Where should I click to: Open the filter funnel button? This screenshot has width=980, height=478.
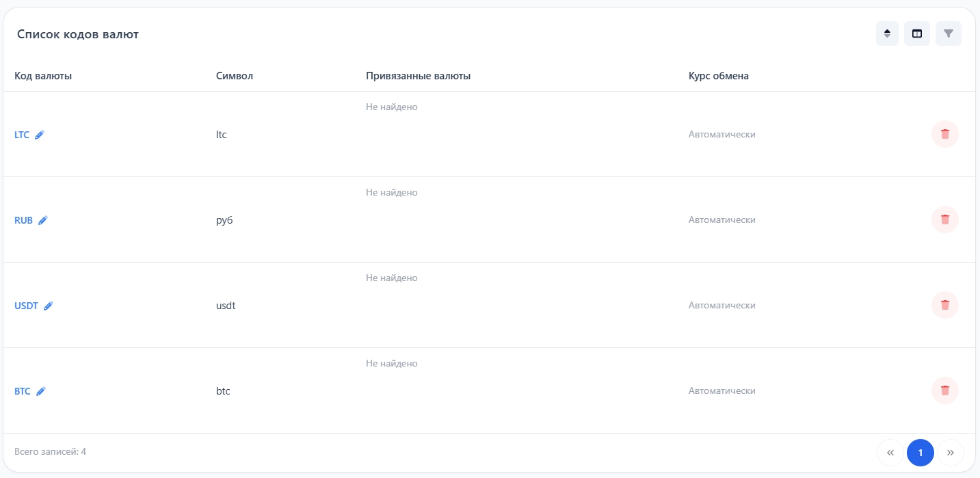click(948, 34)
